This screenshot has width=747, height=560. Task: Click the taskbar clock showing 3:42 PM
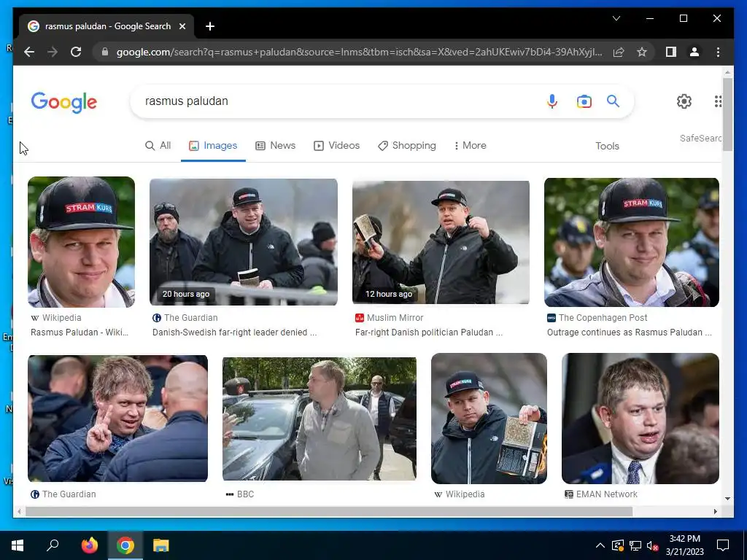coord(684,545)
